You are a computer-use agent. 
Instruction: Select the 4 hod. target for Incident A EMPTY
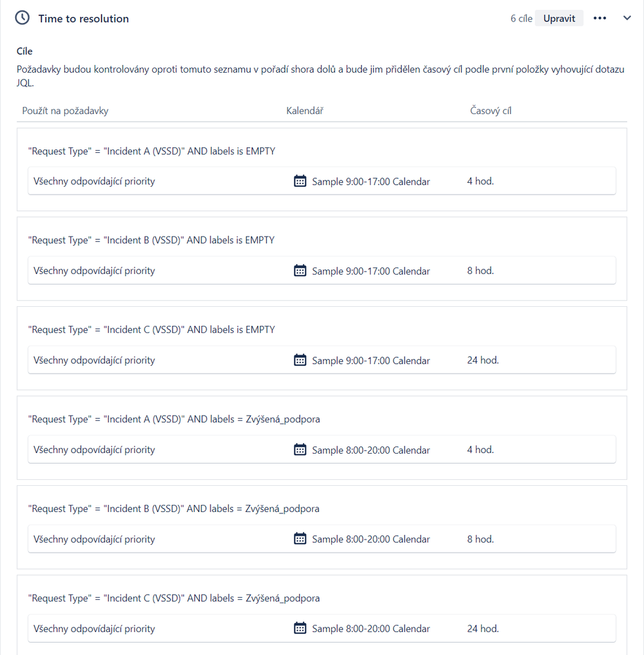(x=480, y=181)
